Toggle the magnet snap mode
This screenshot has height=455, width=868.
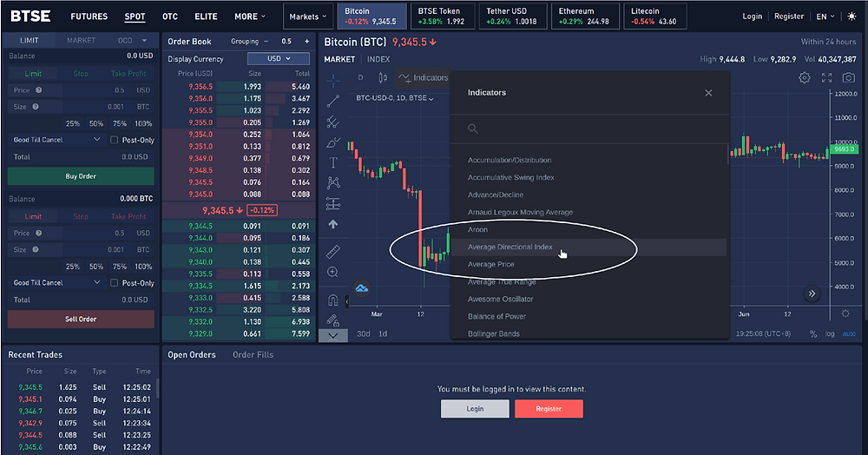[333, 300]
